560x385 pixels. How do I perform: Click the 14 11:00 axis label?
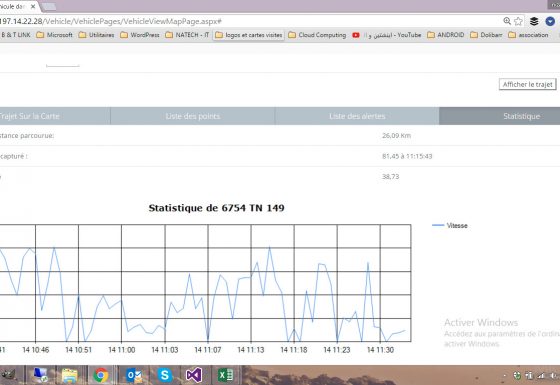pyautogui.click(x=122, y=350)
